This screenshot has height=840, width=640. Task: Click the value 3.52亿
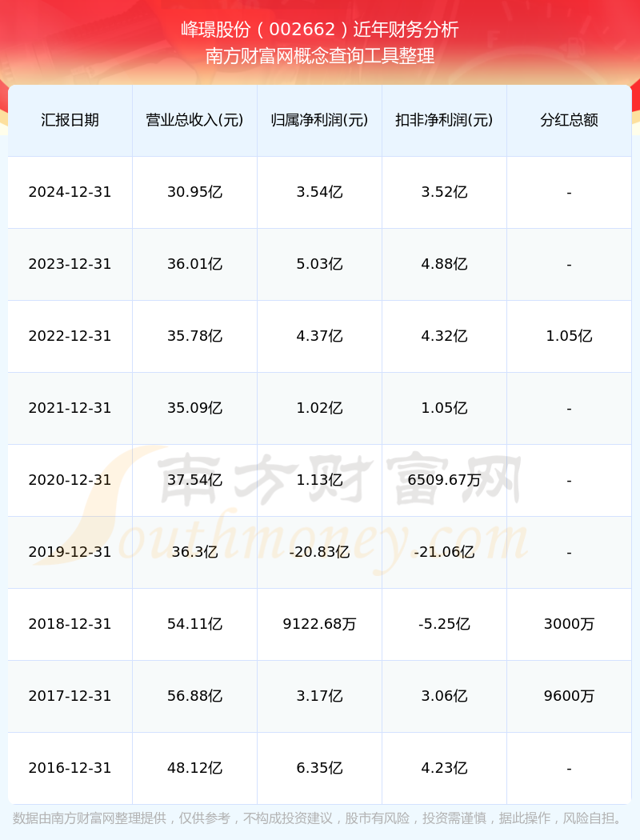(x=445, y=192)
